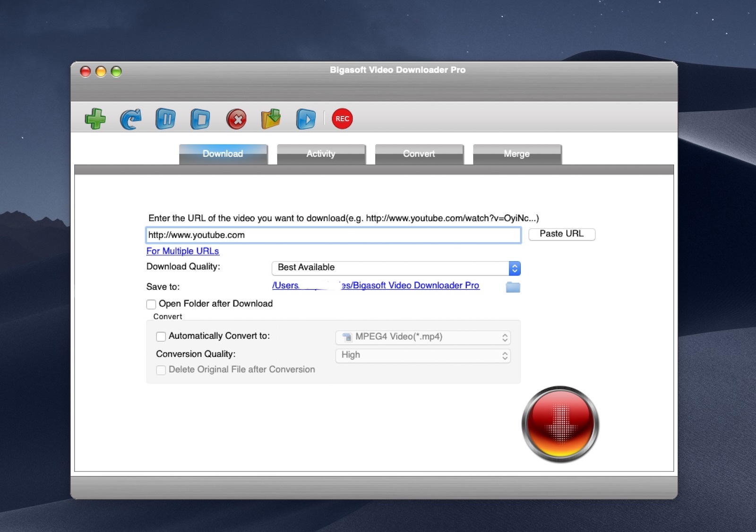This screenshot has height=532, width=756.
Task: Pause download using the blue pause icon
Action: (165, 119)
